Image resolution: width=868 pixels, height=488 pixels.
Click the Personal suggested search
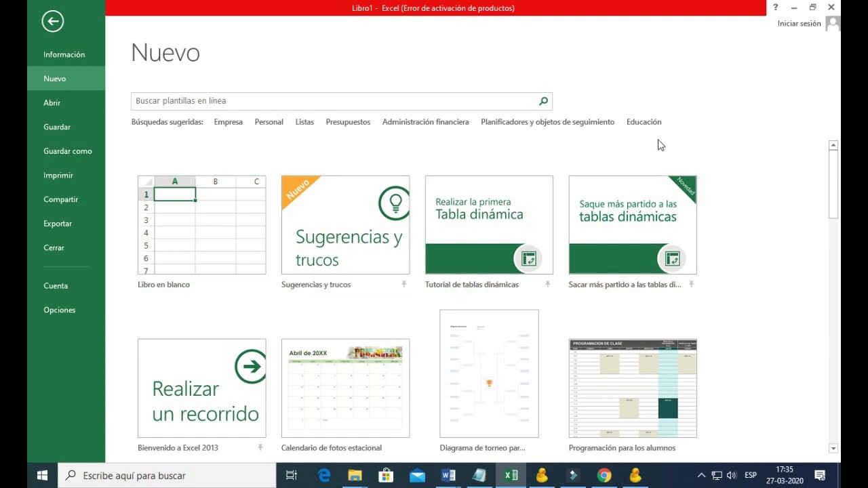(269, 122)
